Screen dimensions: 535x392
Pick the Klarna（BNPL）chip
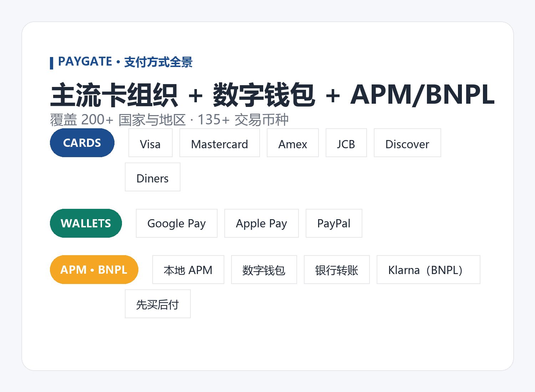[428, 270]
